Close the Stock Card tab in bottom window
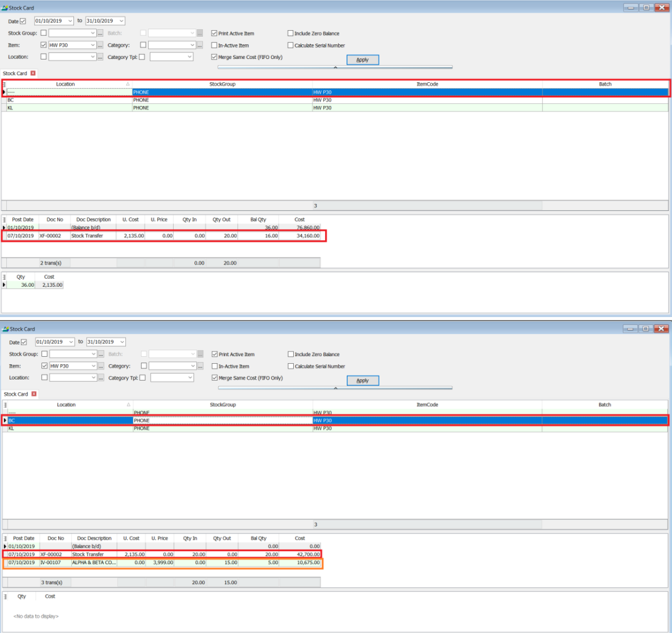 [34, 394]
